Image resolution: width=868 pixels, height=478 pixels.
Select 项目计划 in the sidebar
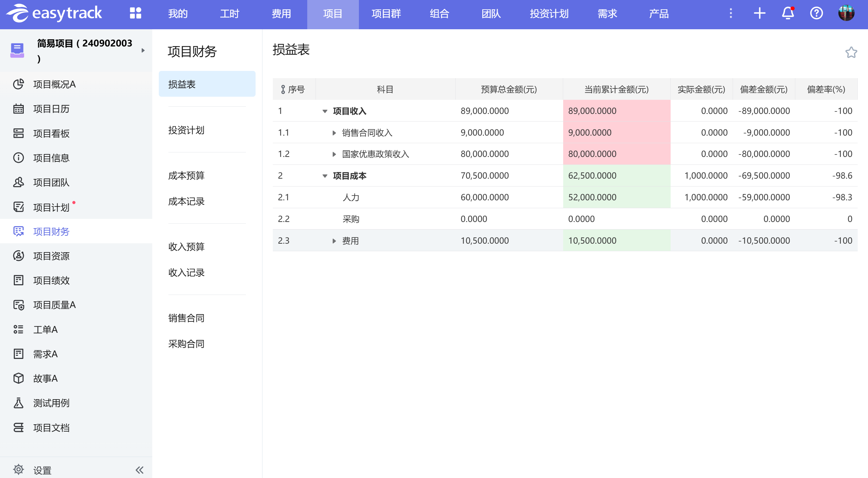point(51,207)
